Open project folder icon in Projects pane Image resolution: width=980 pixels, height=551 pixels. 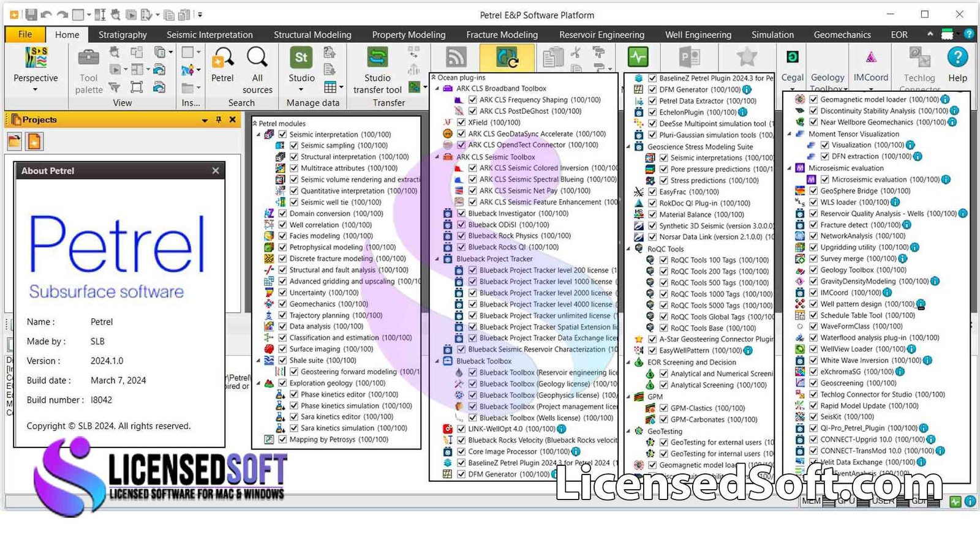tap(15, 141)
